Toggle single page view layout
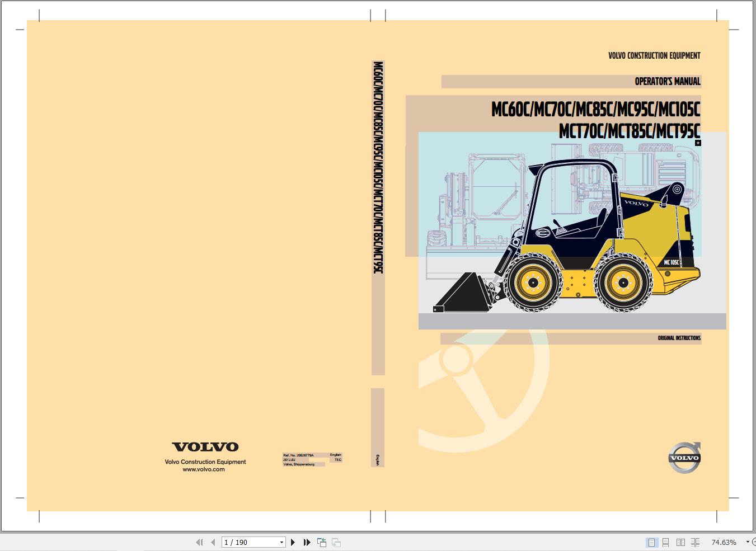This screenshot has height=551, width=756. pos(651,542)
